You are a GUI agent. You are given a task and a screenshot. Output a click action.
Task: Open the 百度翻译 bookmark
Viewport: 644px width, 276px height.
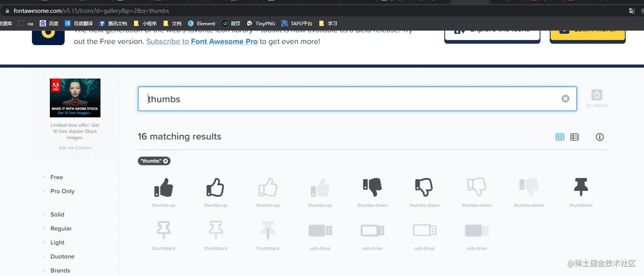tap(79, 23)
